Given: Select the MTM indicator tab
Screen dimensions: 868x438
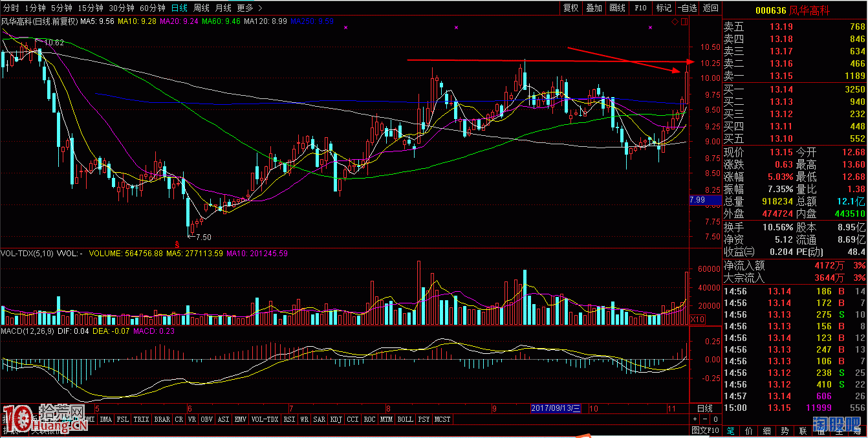Looking at the screenshot, I should (387, 419).
